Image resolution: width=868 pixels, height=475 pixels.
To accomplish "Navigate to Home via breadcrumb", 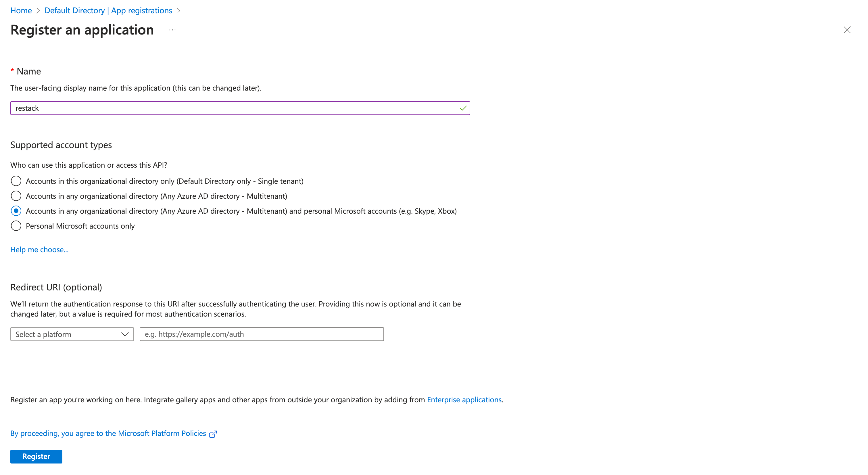I will click(x=21, y=10).
